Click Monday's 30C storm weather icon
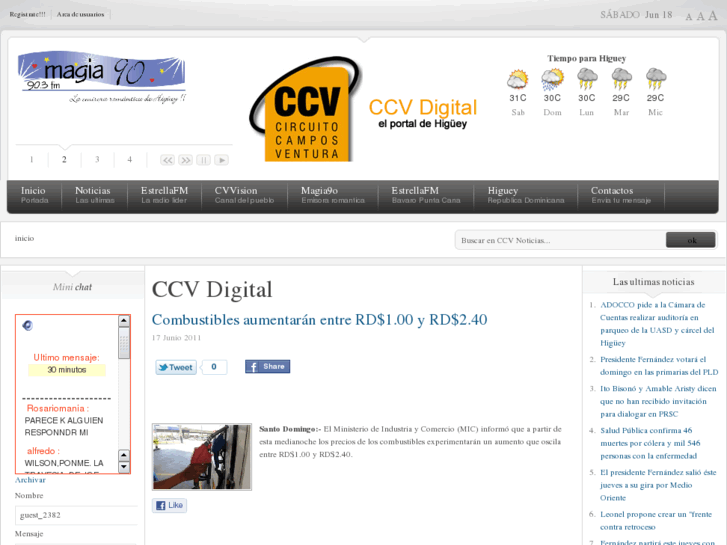727x545 pixels. [x=587, y=79]
